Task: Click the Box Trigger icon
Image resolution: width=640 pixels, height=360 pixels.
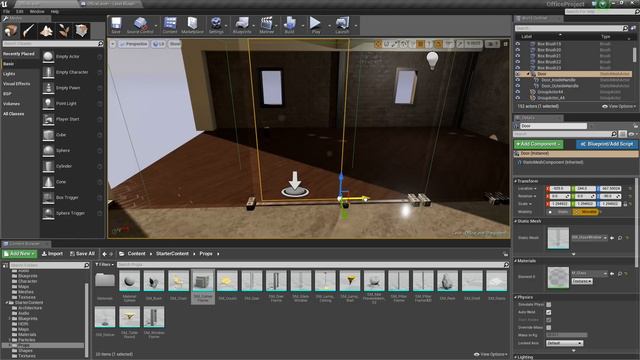Action: [48, 197]
